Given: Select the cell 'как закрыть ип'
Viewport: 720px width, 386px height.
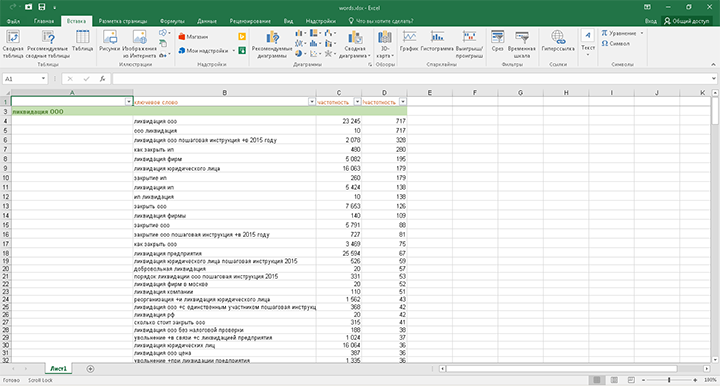Looking at the screenshot, I should pos(225,150).
